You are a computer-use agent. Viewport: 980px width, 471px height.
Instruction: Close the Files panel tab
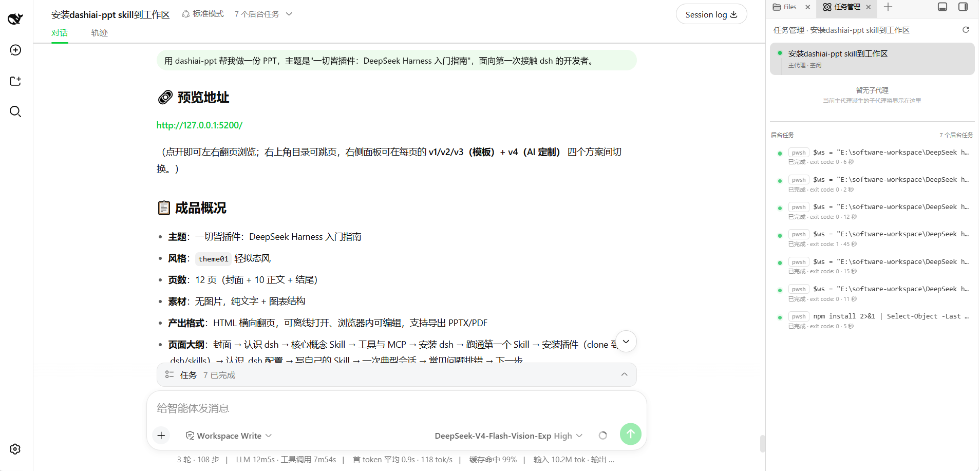807,7
